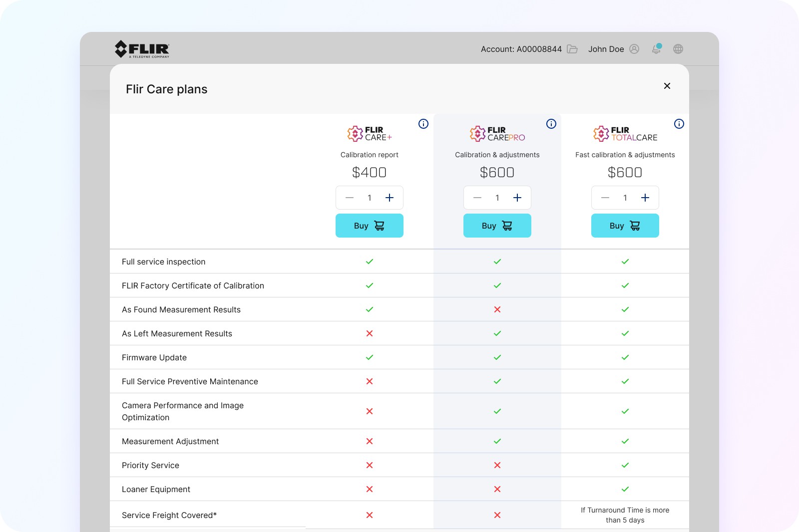Click the $600 CarePro price
This screenshot has width=799, height=532.
pyautogui.click(x=497, y=172)
